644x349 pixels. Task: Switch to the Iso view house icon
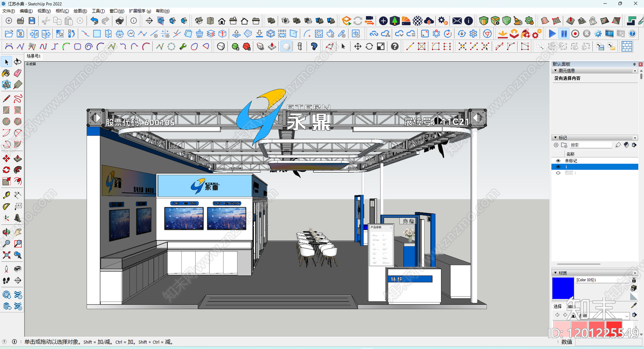click(199, 21)
